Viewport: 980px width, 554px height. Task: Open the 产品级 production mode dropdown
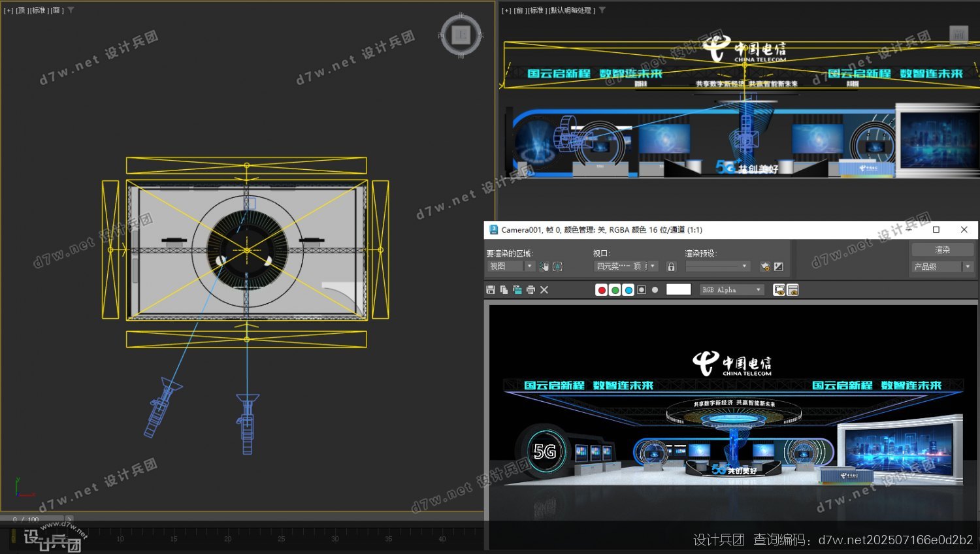[942, 267]
